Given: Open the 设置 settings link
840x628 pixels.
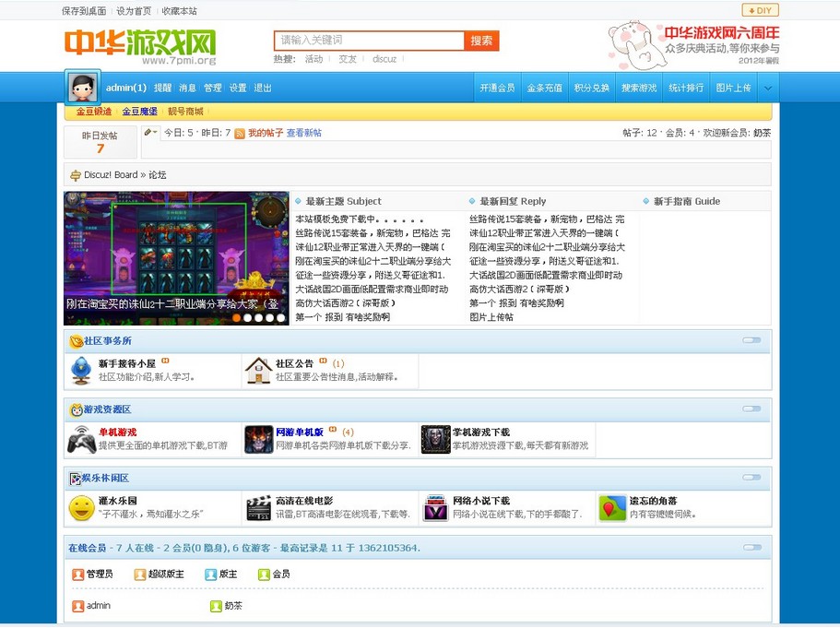Looking at the screenshot, I should [238, 88].
